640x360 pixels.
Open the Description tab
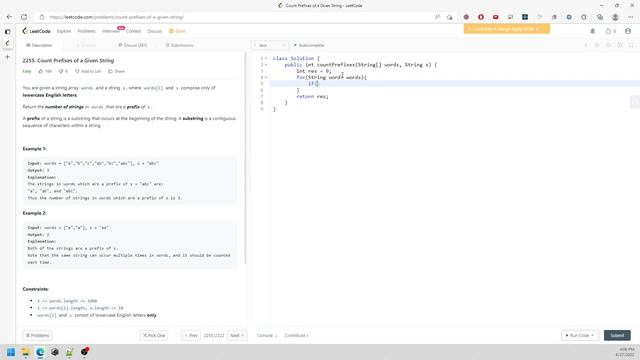pyautogui.click(x=39, y=45)
